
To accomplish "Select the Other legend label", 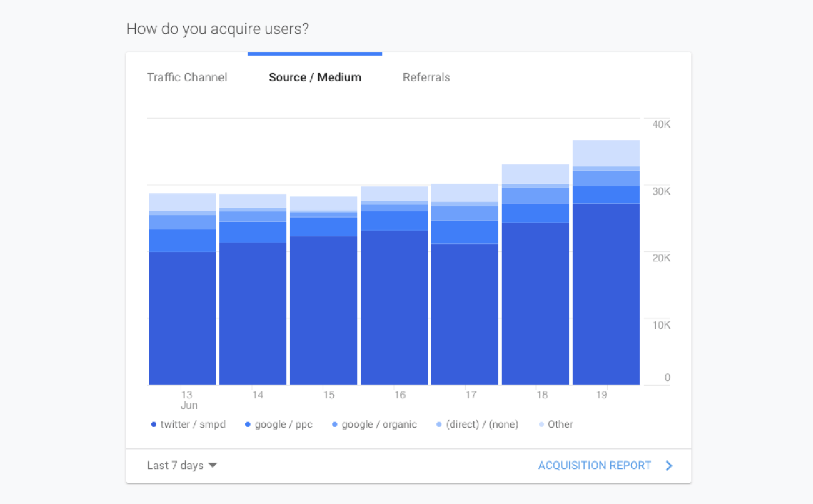I will point(560,424).
